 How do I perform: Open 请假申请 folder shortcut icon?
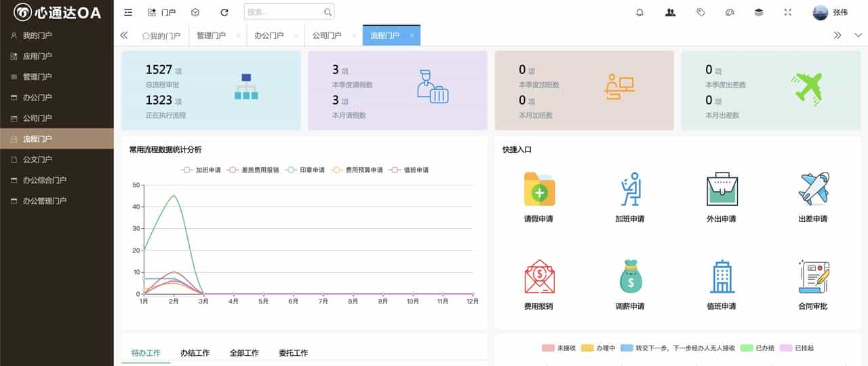[539, 189]
